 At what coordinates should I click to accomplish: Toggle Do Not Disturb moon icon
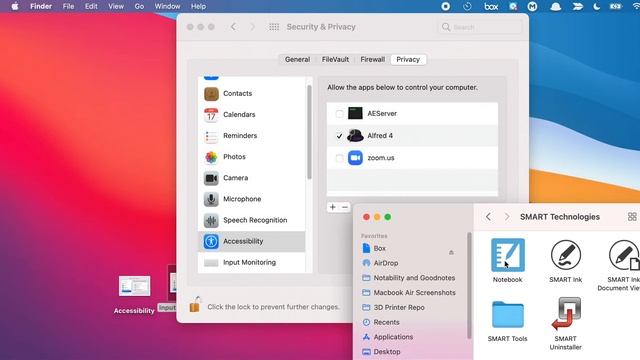[596, 7]
